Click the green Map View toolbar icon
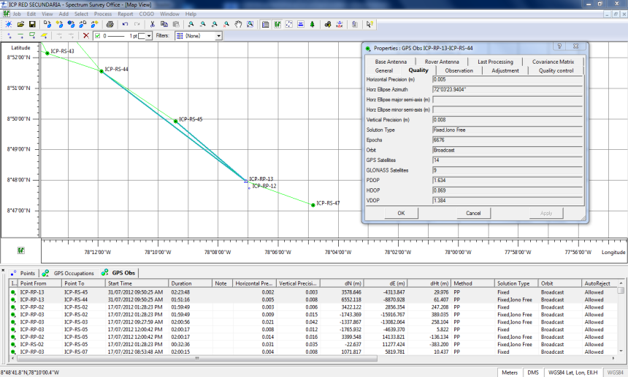This screenshot has width=628, height=377. click(277, 24)
